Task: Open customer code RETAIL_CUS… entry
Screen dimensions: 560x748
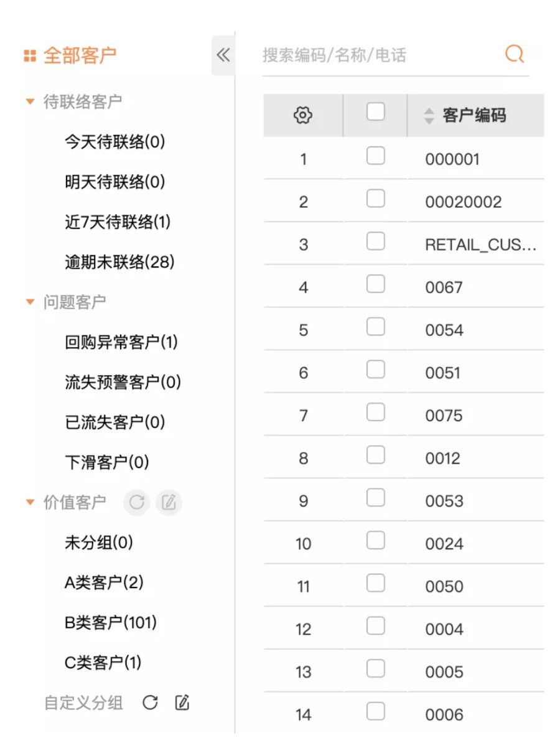Action: click(x=480, y=245)
